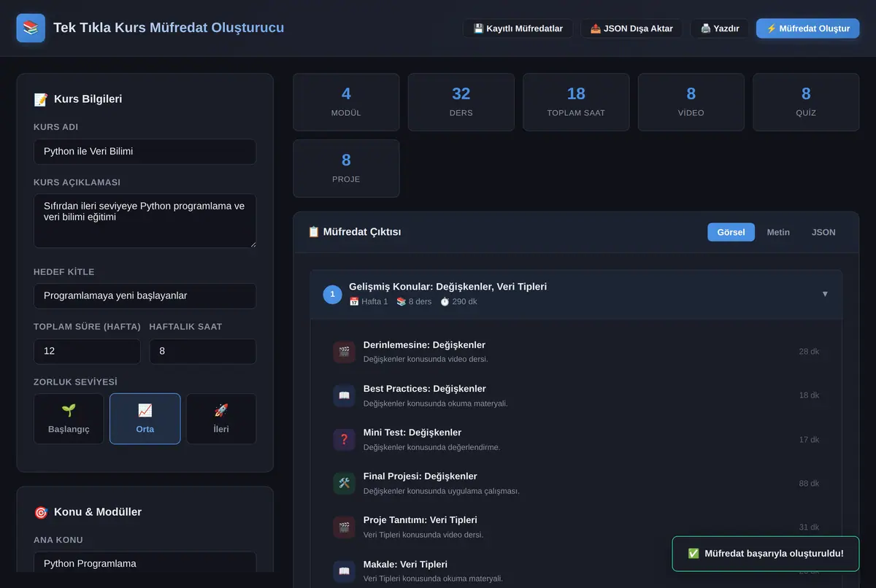Click the video icon for Proje Tanıtımı: Veri Tipleri
The image size is (876, 588).
pyautogui.click(x=344, y=527)
